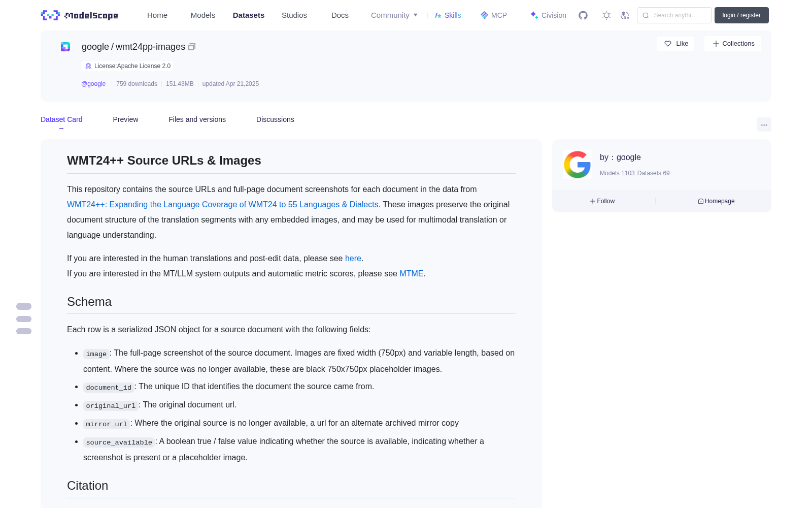The width and height of the screenshot is (812, 508).
Task: Click the wmt24pp-images dataset avatar icon
Action: click(65, 47)
